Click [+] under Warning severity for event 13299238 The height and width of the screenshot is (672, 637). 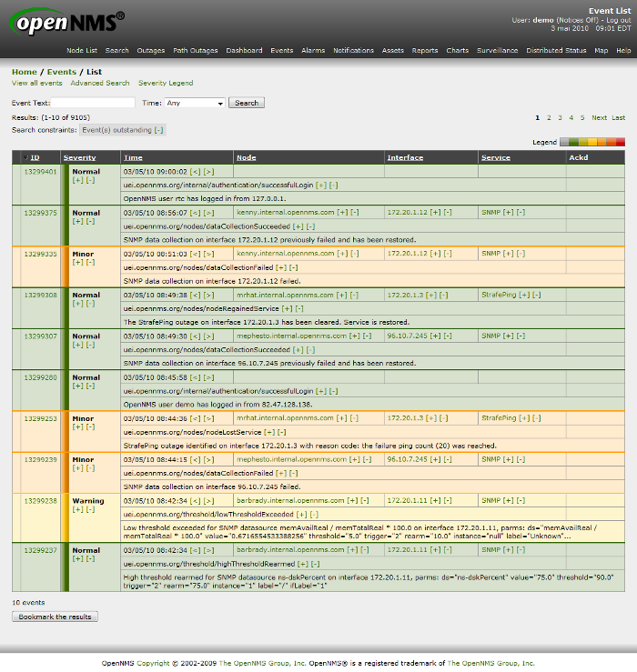(x=76, y=510)
